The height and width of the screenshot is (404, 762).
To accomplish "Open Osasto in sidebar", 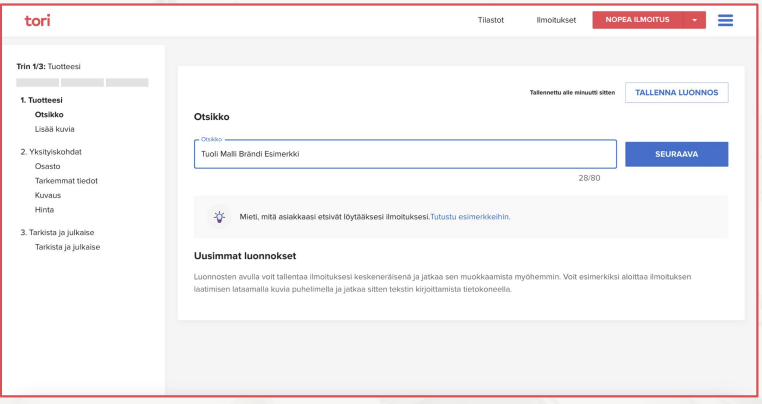I will (x=48, y=166).
